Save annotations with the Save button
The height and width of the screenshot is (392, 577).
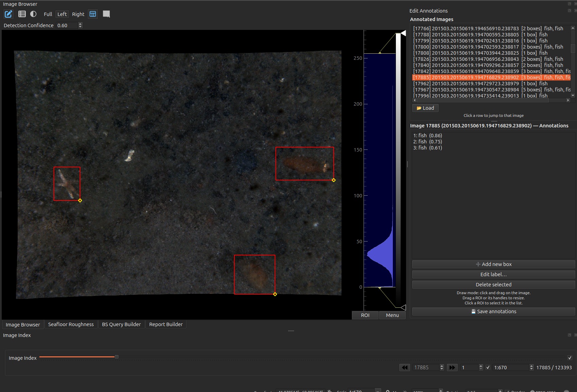pos(493,311)
